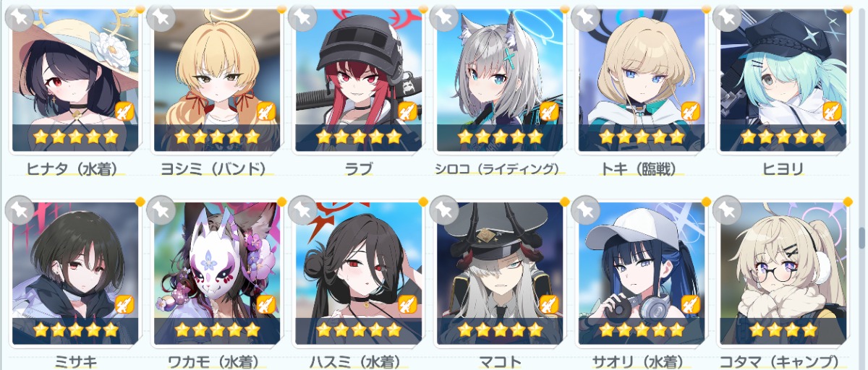Click the orange weapon badge on シロコ（ライディング）

pyautogui.click(x=550, y=111)
